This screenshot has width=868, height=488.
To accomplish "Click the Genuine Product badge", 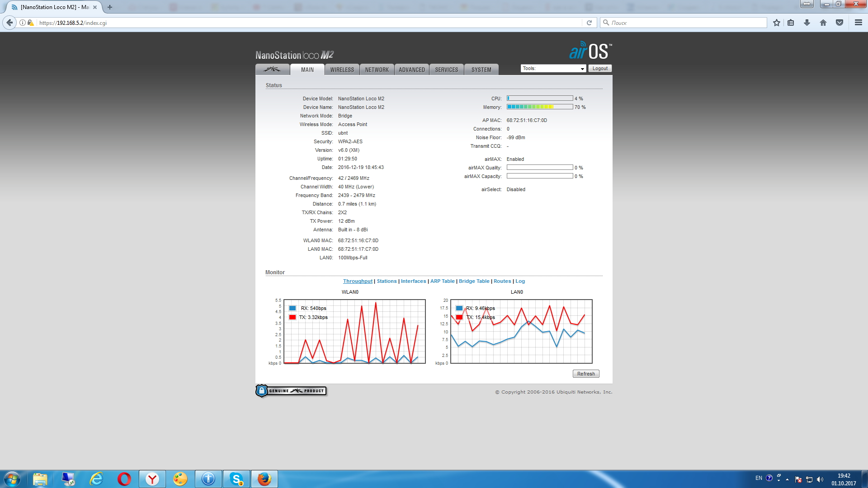I will pos(291,391).
